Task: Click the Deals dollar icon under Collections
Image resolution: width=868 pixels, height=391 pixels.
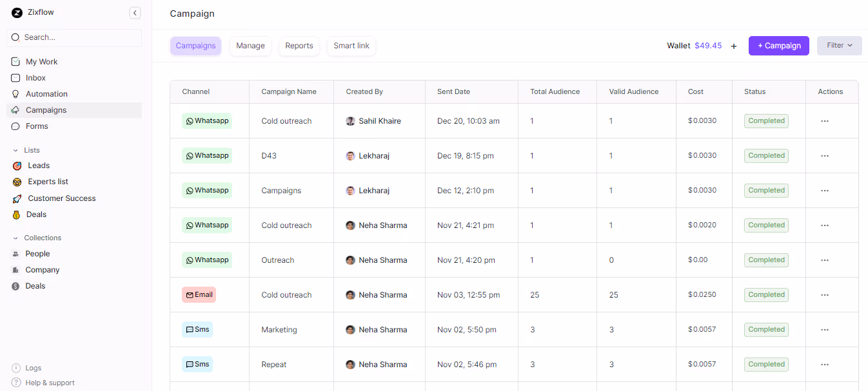Action: tap(15, 286)
